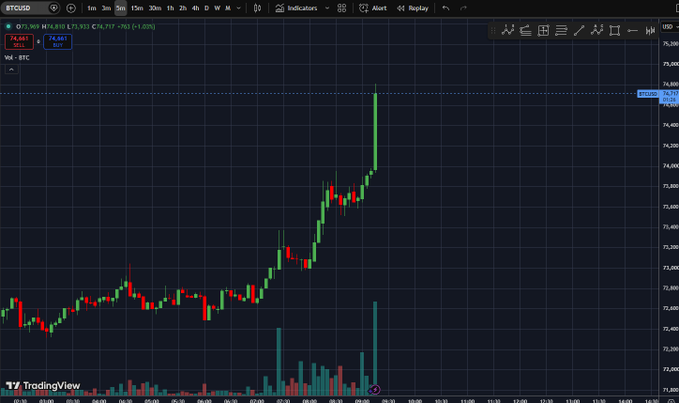679x403 pixels.
Task: Click the add symbol plus icon
Action: coord(71,8)
